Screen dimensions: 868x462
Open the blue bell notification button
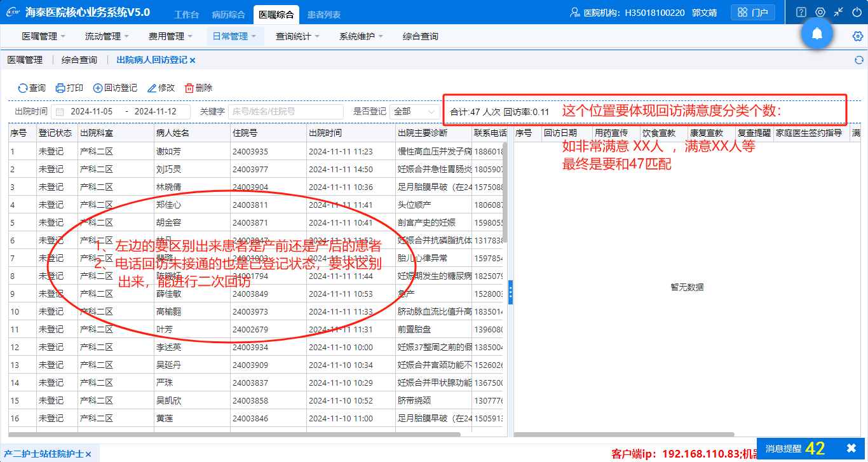tap(817, 34)
